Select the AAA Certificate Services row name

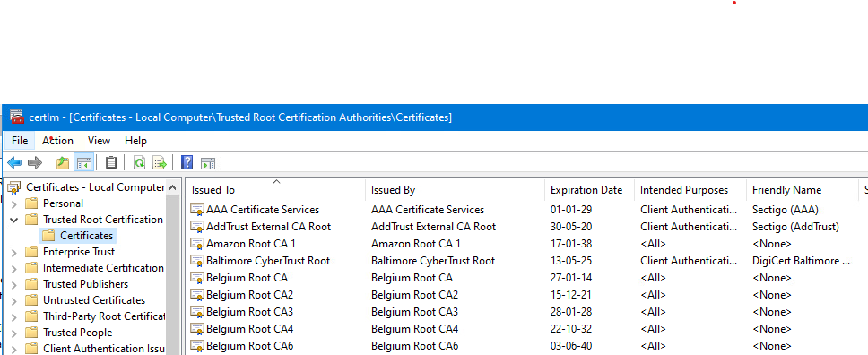click(x=263, y=210)
